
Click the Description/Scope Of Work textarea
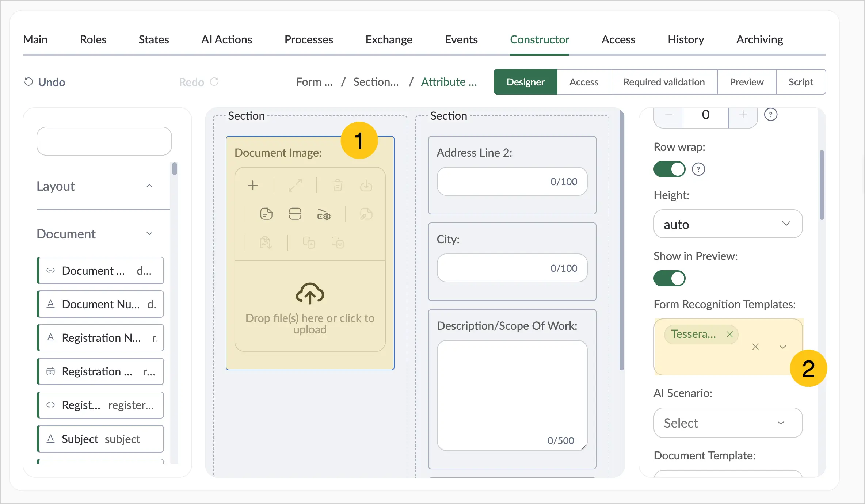[x=512, y=396]
